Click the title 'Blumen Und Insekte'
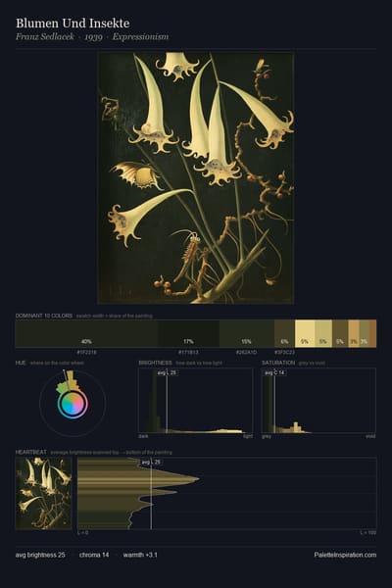 click(x=73, y=24)
